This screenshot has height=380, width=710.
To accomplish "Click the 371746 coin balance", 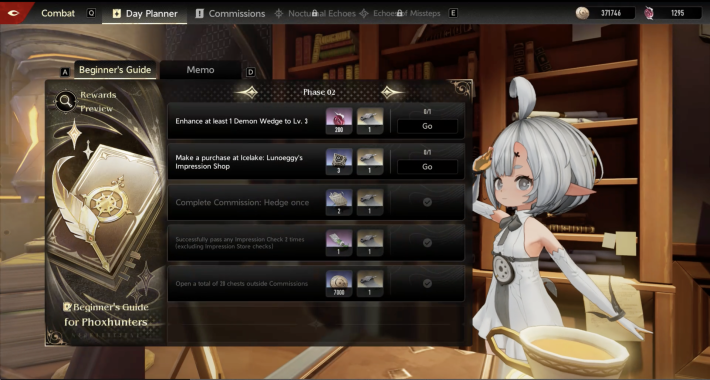I will click(x=611, y=13).
